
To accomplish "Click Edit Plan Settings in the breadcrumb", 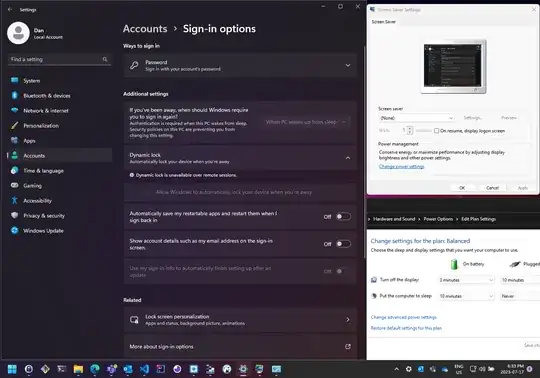I will click(x=478, y=219).
